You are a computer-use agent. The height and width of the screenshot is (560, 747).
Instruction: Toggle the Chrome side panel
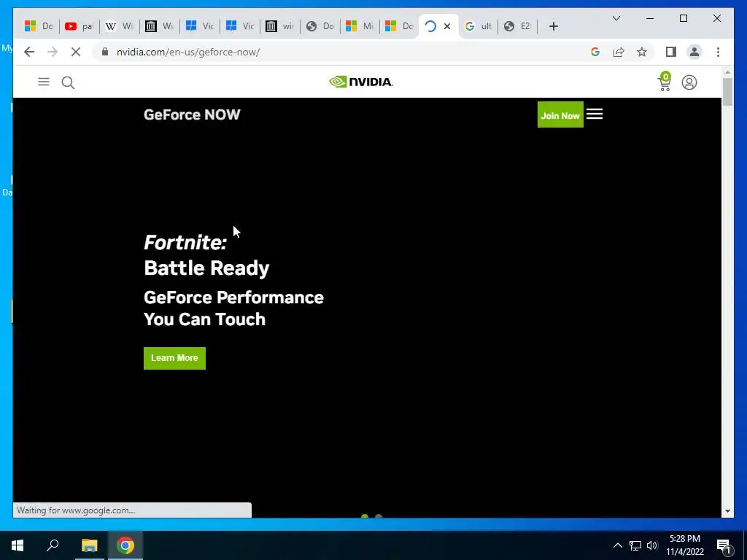pos(671,52)
